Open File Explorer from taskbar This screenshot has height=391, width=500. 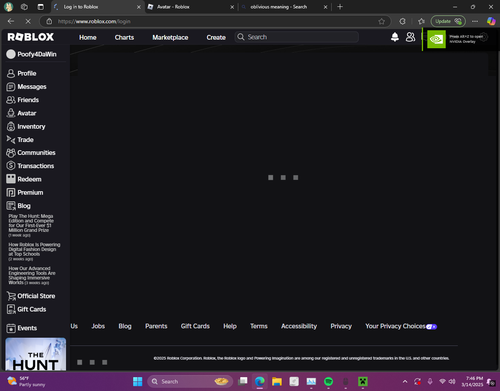pyautogui.click(x=277, y=381)
